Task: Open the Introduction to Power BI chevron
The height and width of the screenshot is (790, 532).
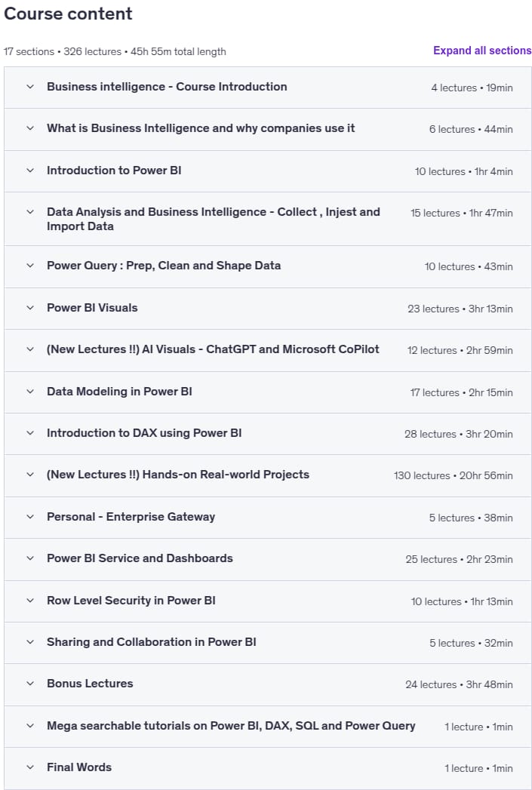Action: point(30,171)
